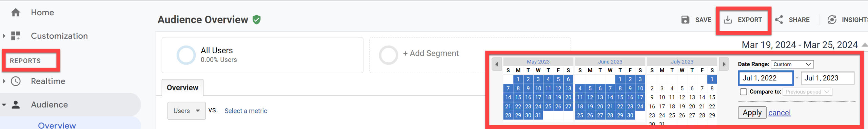Switch to the Overview tab
This screenshot has height=129, width=868.
click(x=182, y=88)
